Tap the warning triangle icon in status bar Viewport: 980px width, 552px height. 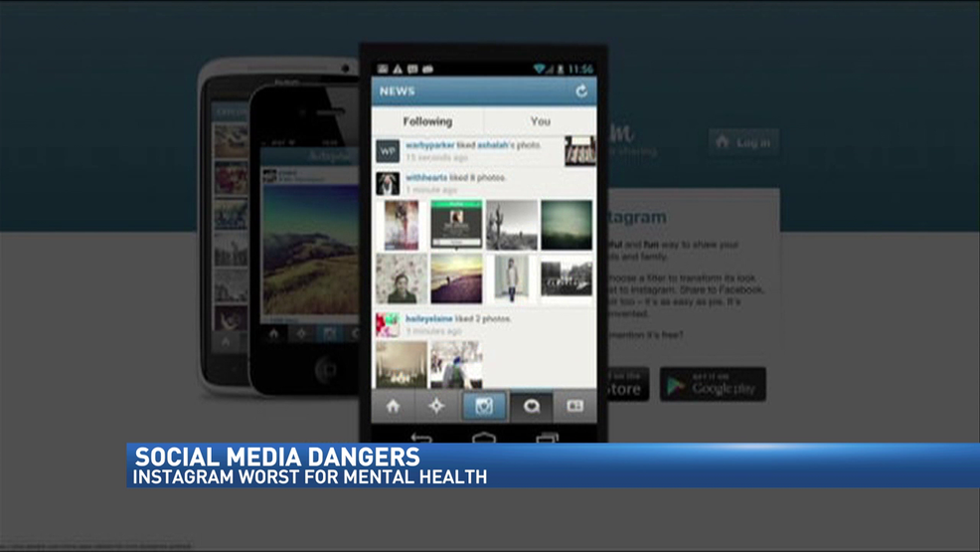point(398,69)
